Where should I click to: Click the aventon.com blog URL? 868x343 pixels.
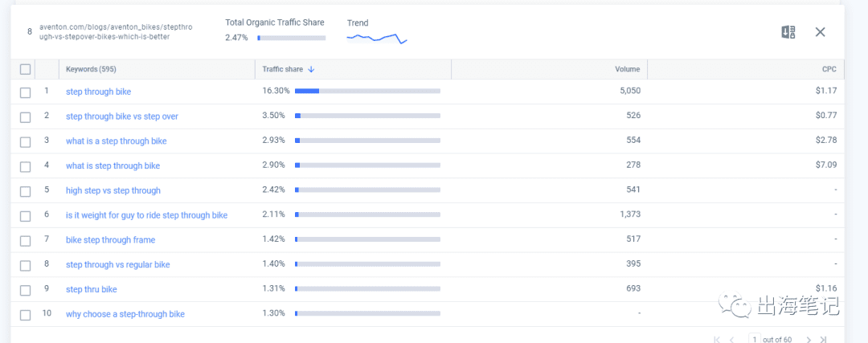pos(116,31)
